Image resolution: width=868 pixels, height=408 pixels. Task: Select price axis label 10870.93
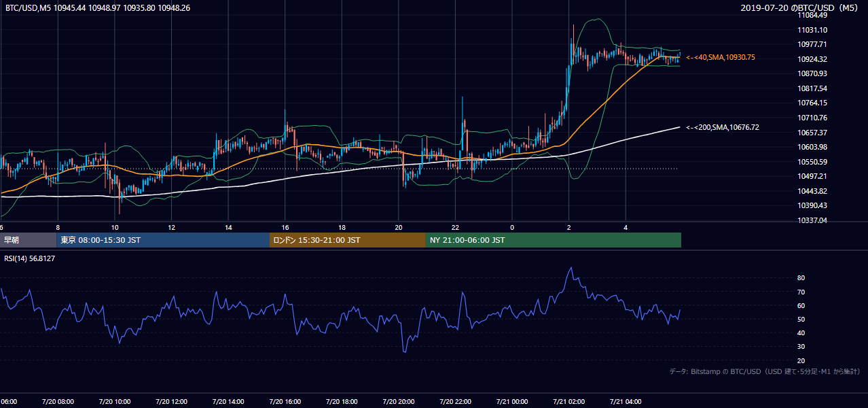point(812,73)
